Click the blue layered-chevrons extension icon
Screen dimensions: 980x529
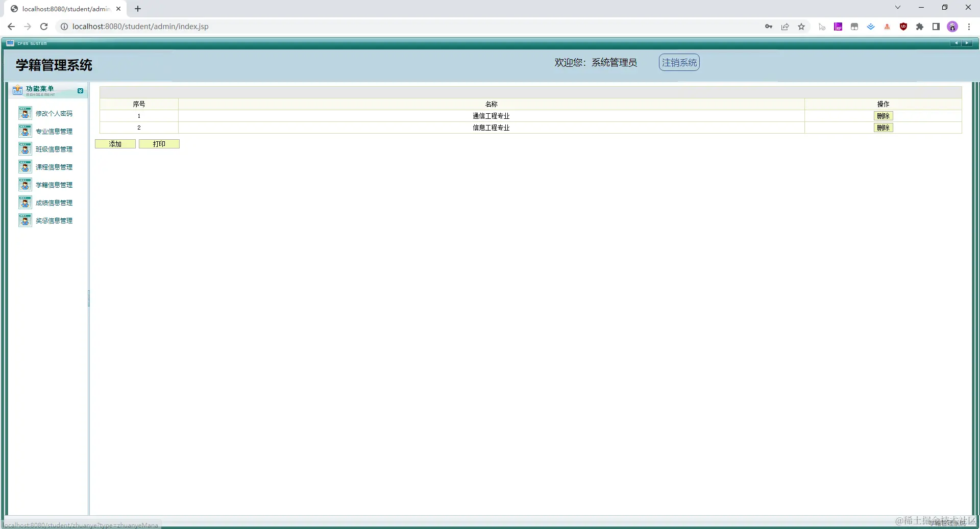pyautogui.click(x=871, y=27)
